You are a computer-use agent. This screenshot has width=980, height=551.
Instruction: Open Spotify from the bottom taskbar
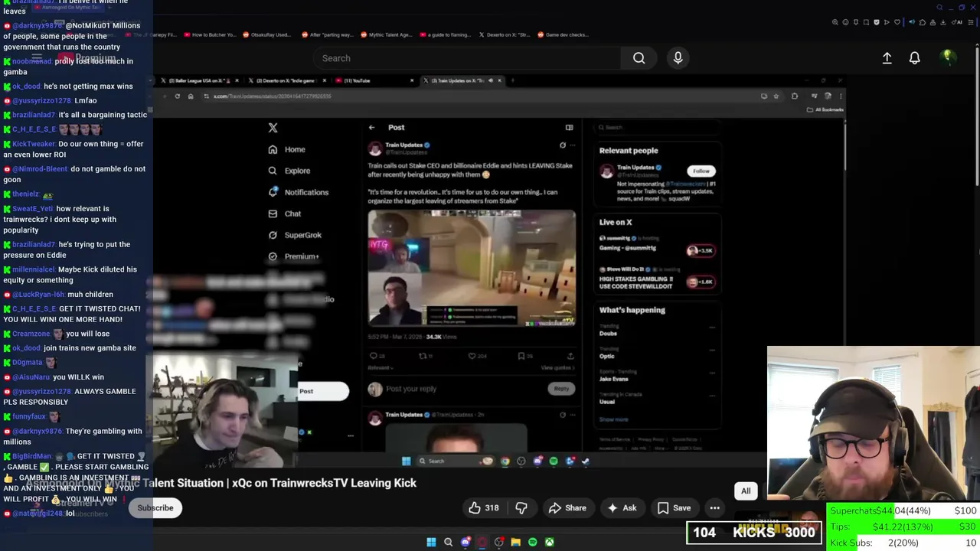coord(533,543)
